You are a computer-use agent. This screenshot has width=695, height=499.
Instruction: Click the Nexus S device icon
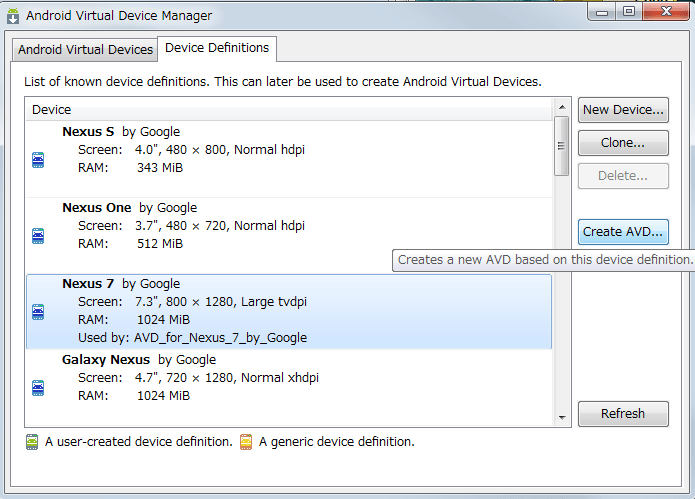pos(38,160)
